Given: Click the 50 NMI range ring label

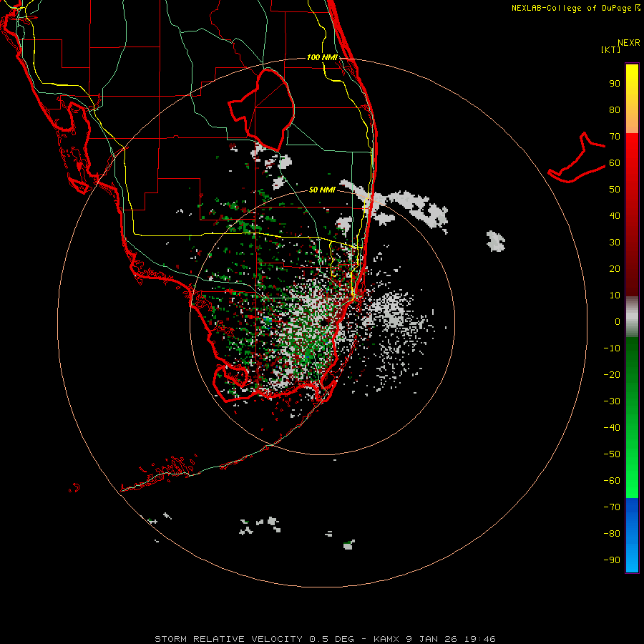Looking at the screenshot, I should click(322, 190).
